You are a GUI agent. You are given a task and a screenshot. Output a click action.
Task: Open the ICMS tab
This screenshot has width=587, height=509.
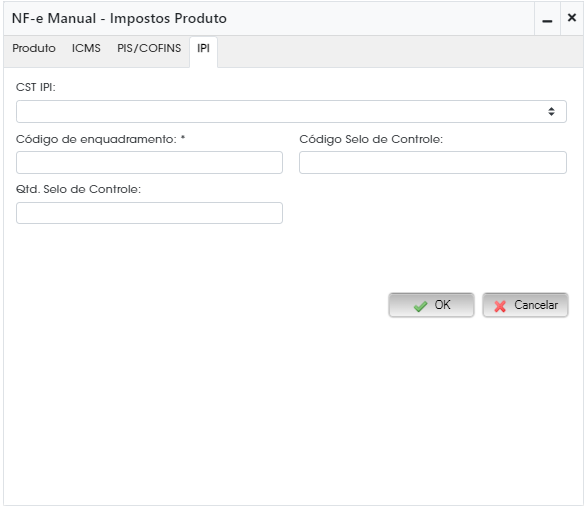pos(86,48)
